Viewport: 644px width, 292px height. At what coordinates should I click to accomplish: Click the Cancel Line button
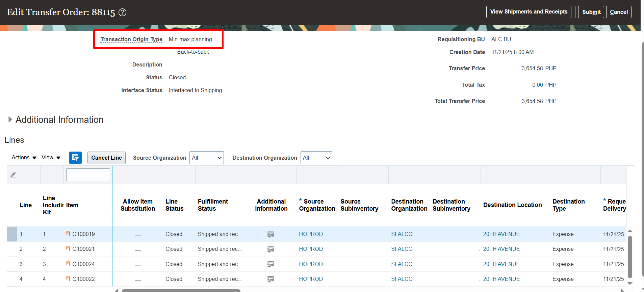click(106, 158)
